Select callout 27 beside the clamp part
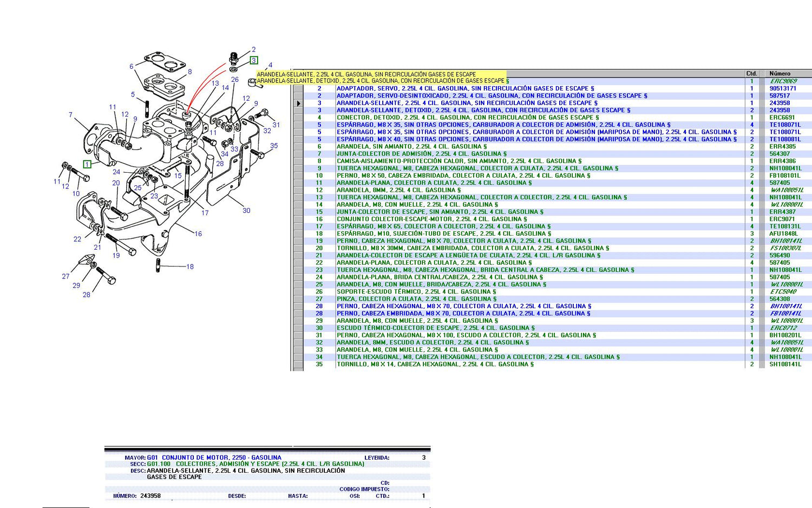812x508 pixels. click(x=66, y=276)
